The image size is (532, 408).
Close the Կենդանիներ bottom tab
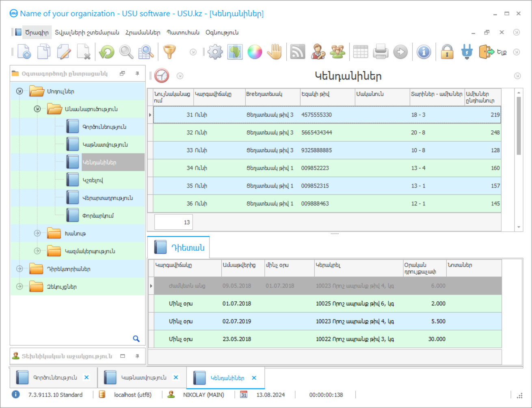(x=254, y=378)
